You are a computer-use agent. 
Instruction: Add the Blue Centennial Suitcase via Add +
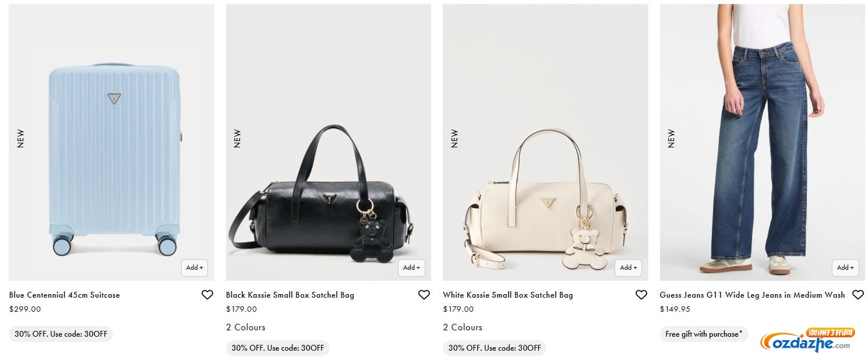[x=195, y=267]
